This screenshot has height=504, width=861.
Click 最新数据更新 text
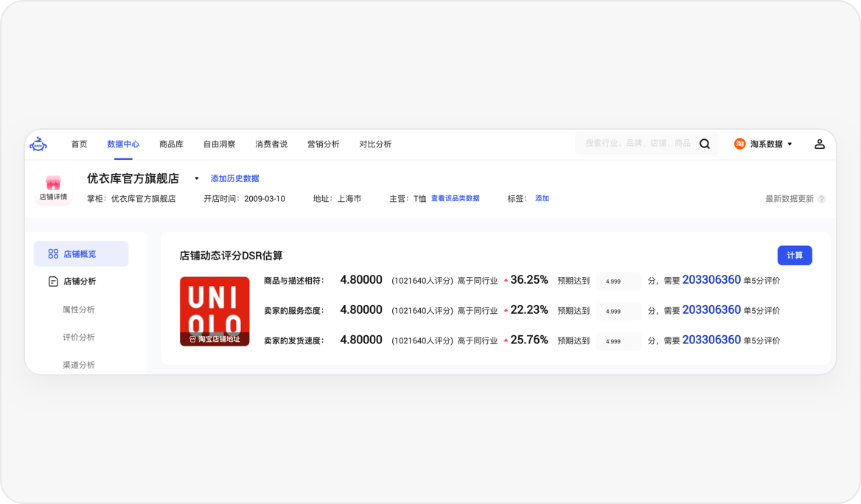789,199
